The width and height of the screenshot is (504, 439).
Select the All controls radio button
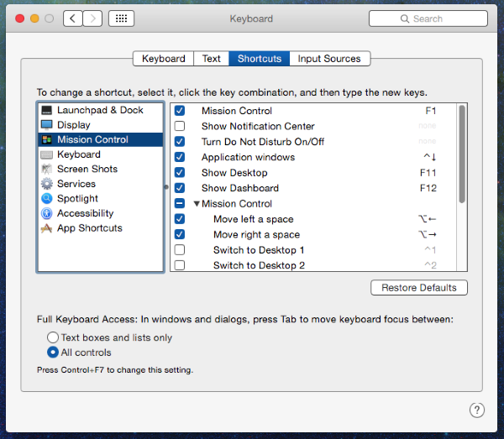[53, 353]
